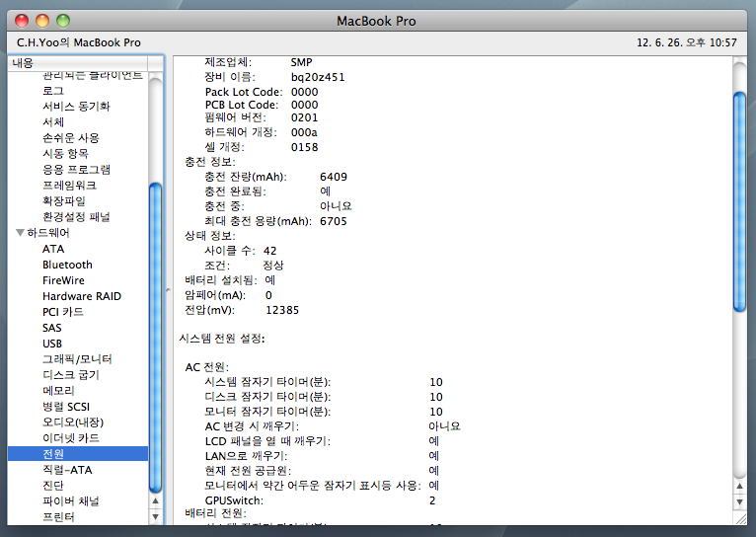Open the 그래픽/모니터 section
This screenshot has width=756, height=537.
pos(77,359)
